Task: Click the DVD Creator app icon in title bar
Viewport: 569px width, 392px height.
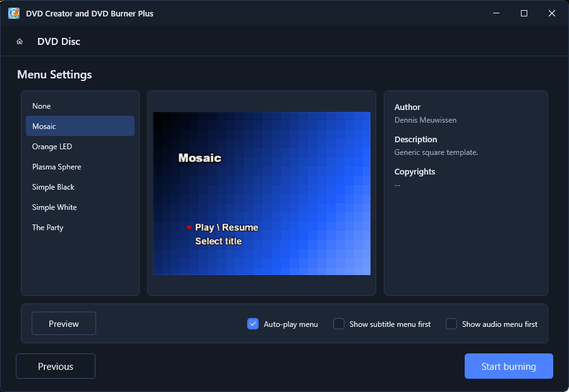Action: coord(14,13)
